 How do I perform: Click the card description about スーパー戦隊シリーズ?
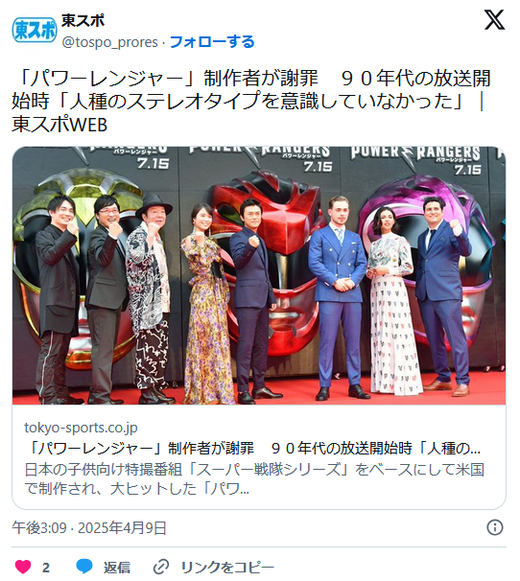pos(254,479)
